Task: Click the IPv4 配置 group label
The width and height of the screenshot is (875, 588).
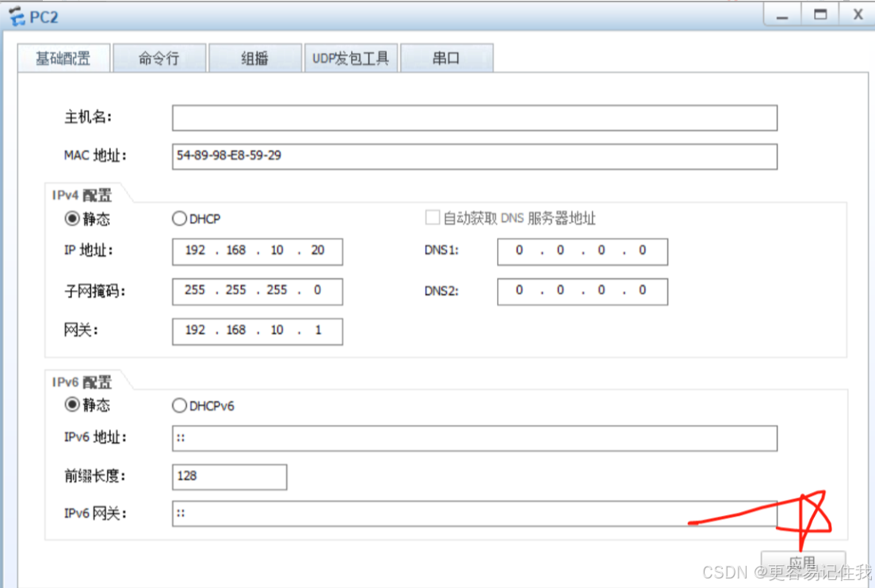Action: tap(82, 195)
